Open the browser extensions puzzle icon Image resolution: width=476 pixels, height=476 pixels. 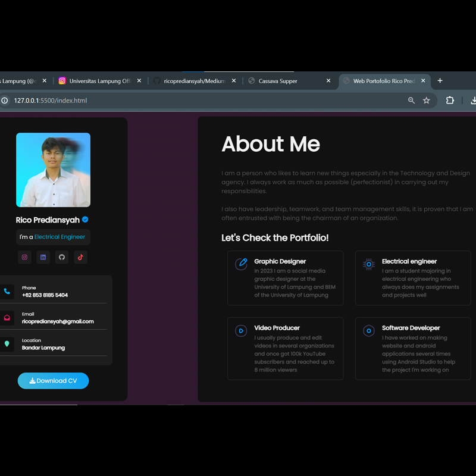pyautogui.click(x=450, y=101)
